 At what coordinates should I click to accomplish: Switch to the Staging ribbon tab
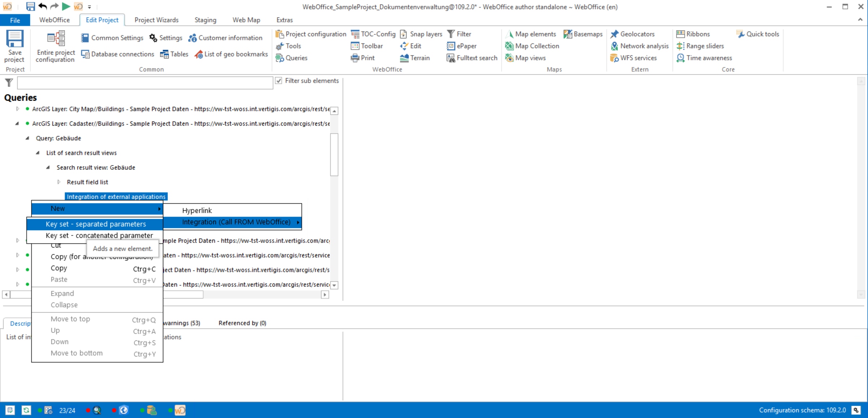click(x=205, y=20)
